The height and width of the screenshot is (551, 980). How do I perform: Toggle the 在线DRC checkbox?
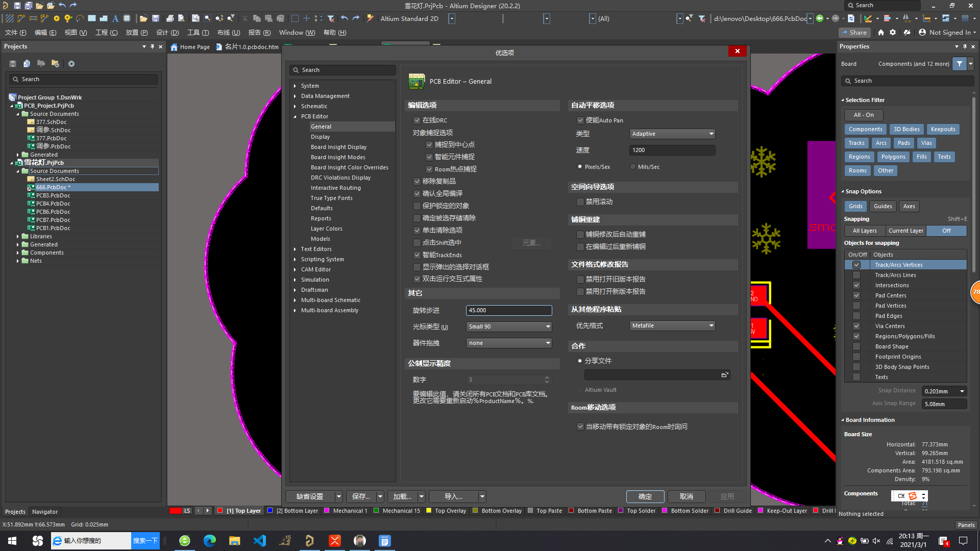[417, 120]
